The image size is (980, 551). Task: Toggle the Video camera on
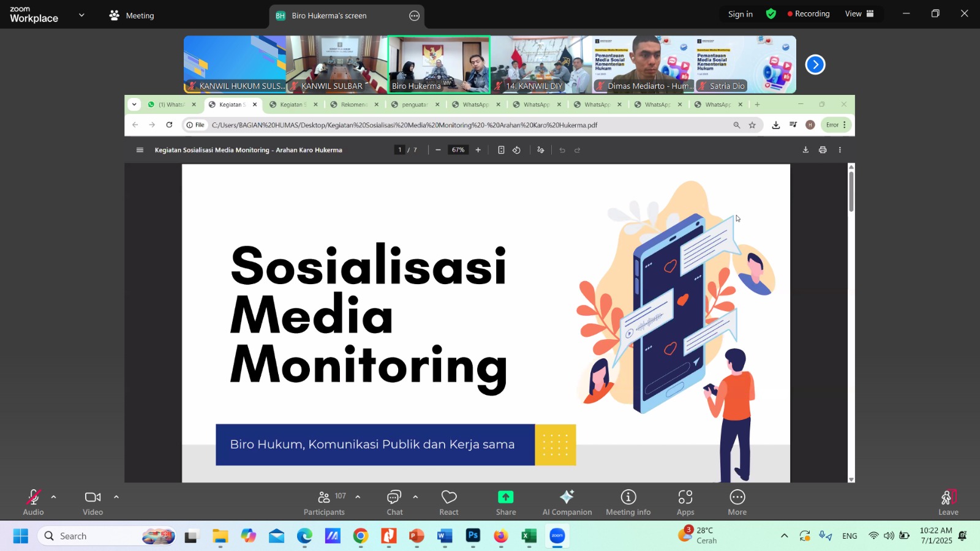tap(93, 503)
